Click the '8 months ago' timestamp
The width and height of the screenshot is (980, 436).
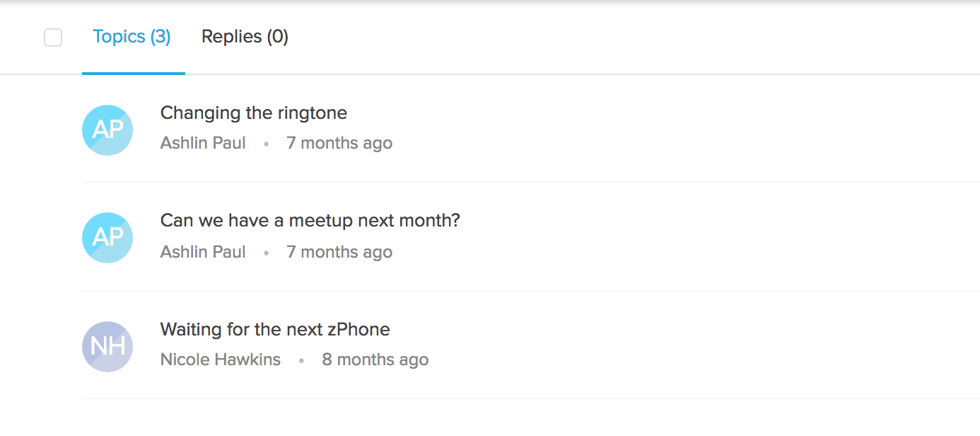(375, 360)
